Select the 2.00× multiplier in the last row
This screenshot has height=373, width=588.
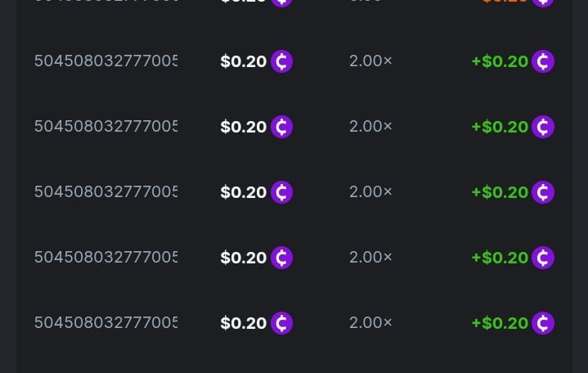370,323
